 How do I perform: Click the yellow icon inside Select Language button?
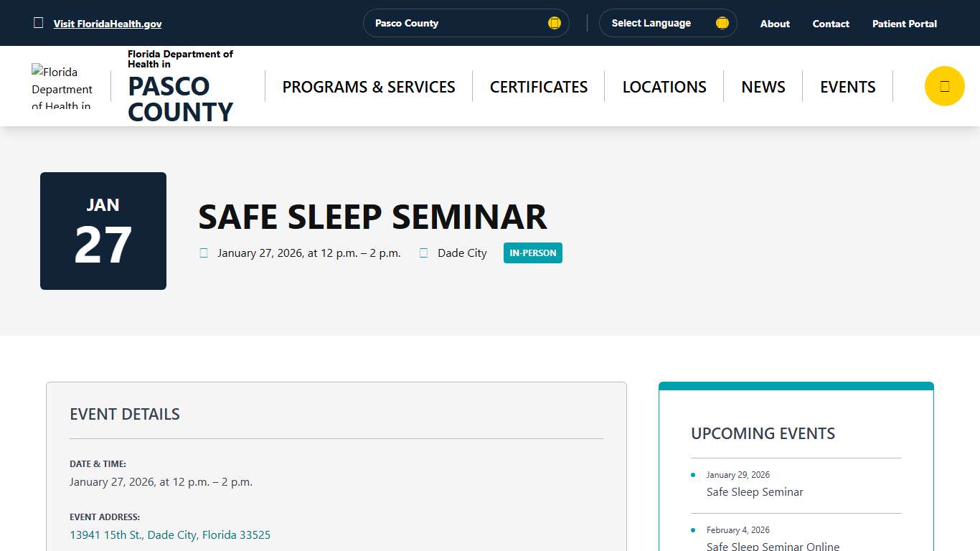722,22
